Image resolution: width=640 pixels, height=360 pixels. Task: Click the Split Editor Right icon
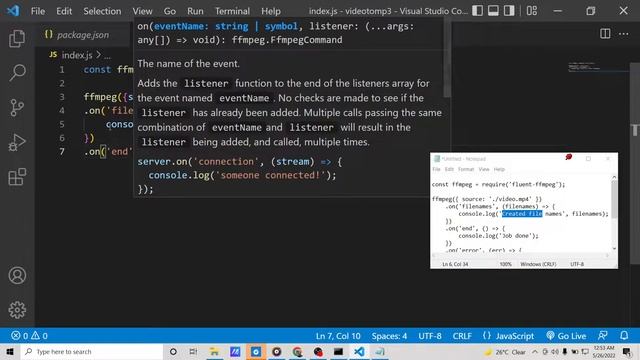tap(605, 34)
